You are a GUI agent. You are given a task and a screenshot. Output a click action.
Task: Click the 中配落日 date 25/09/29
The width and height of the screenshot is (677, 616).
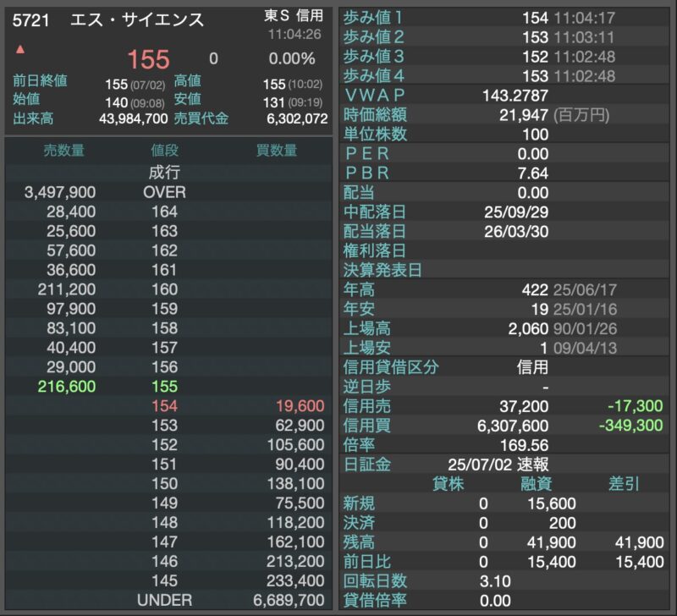(516, 212)
